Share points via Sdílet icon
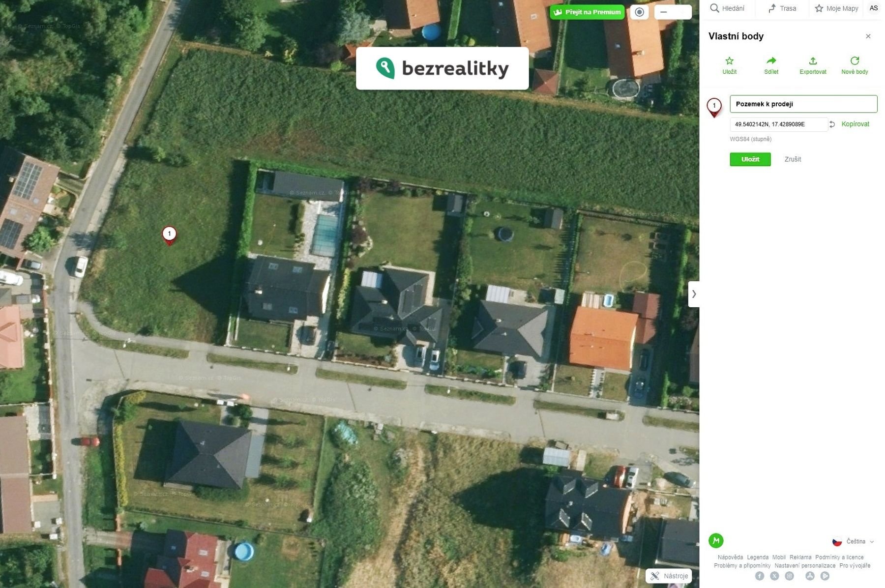The width and height of the screenshot is (885, 588). [x=771, y=61]
